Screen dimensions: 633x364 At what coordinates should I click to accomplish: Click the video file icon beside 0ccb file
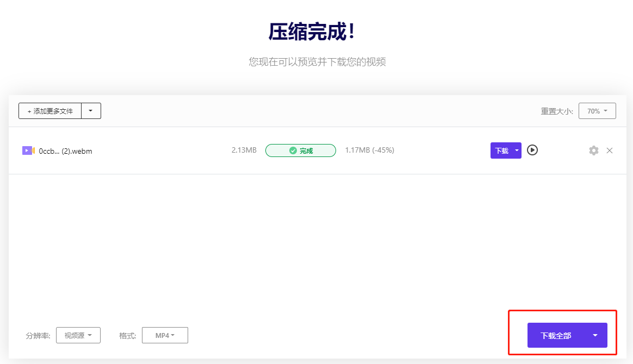28,150
